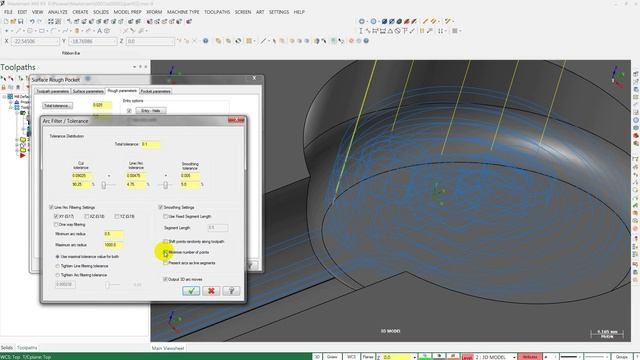Screen dimensions: 640x360
Task: Open the FILE menu
Action: point(8,12)
